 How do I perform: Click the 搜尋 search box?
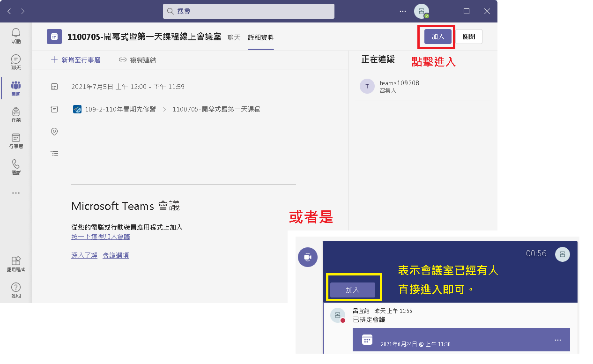tap(249, 11)
